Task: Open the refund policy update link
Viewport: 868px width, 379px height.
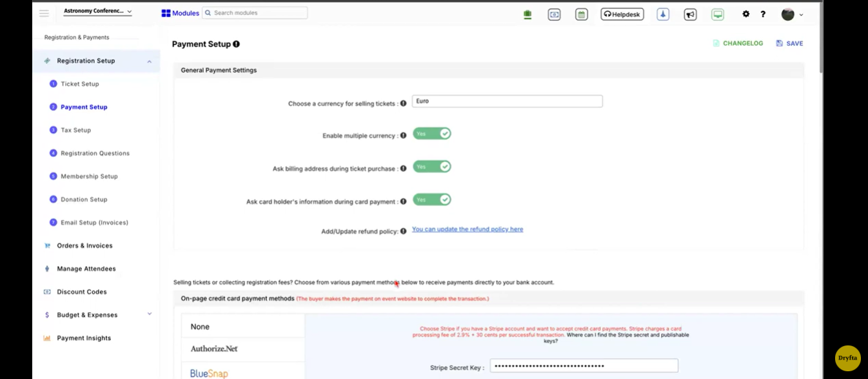Action: 467,229
